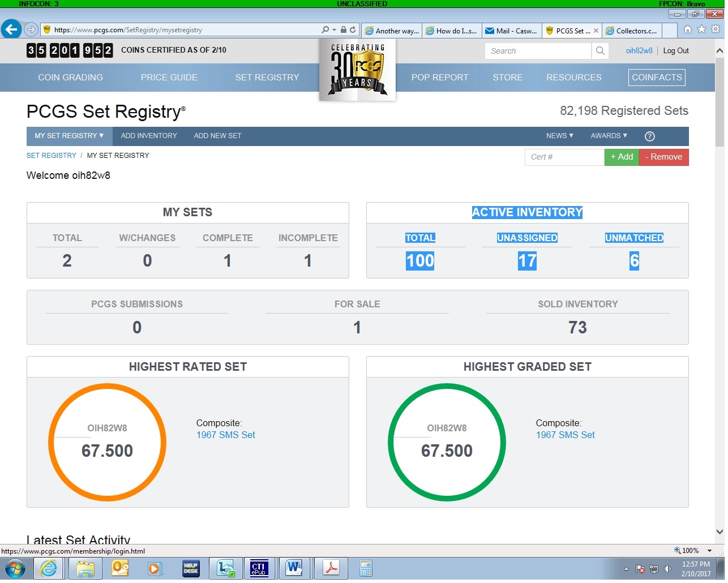This screenshot has height=583, width=728.
Task: Open the COIN GRADING menu
Action: click(x=70, y=78)
